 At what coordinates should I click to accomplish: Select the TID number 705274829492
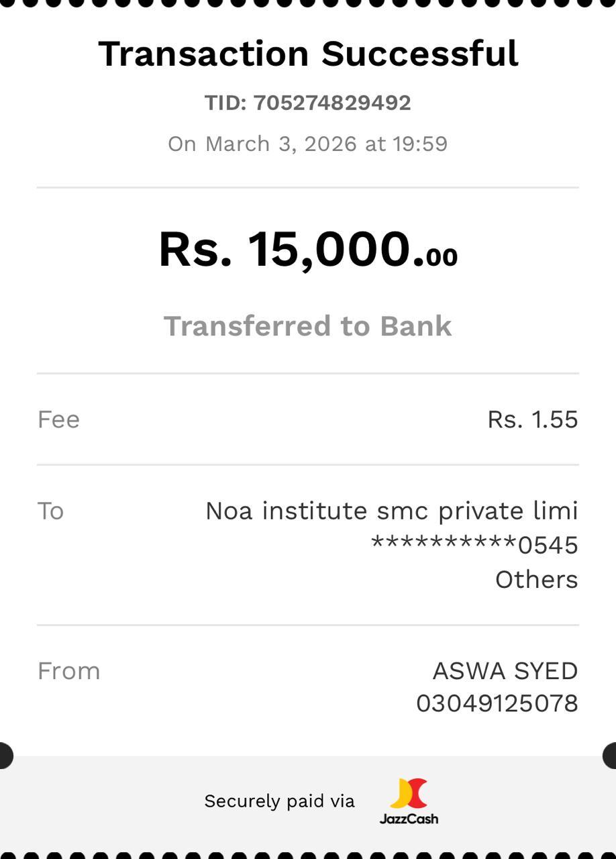332,103
